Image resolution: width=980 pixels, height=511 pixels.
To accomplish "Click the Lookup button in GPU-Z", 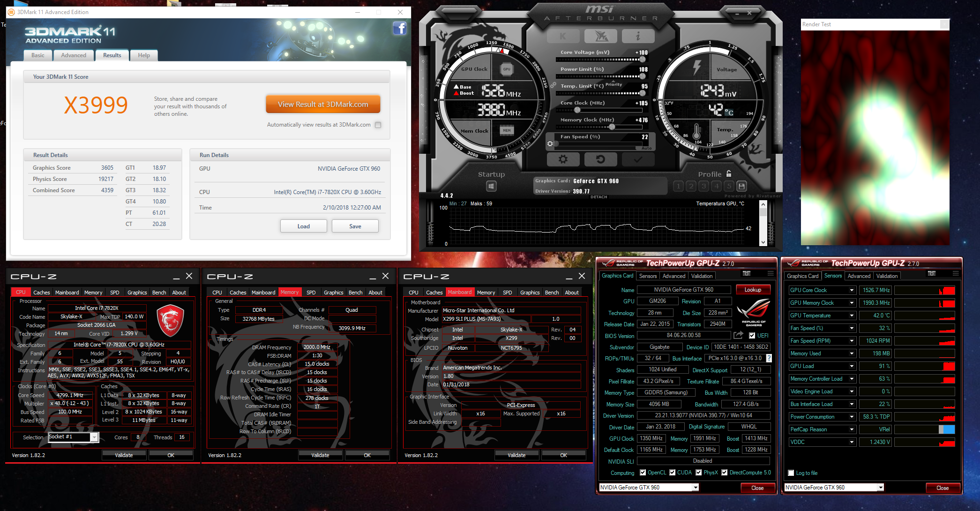I will pyautogui.click(x=753, y=290).
